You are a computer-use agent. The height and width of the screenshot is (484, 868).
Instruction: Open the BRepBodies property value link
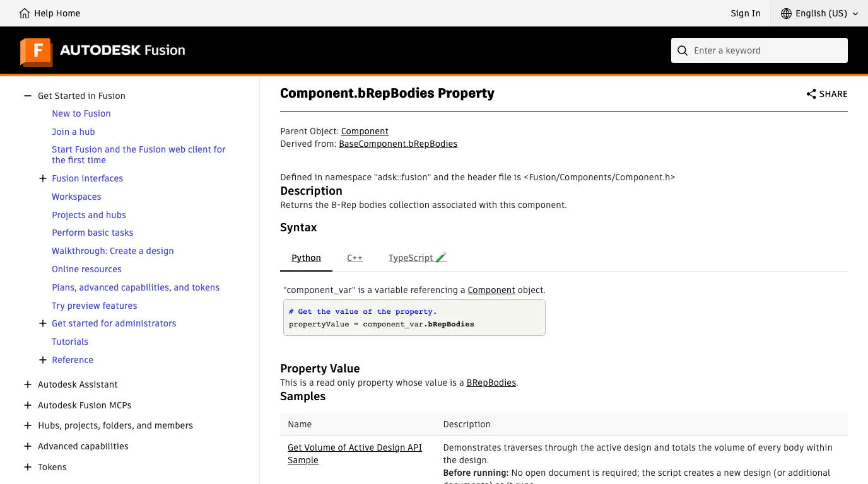point(491,383)
